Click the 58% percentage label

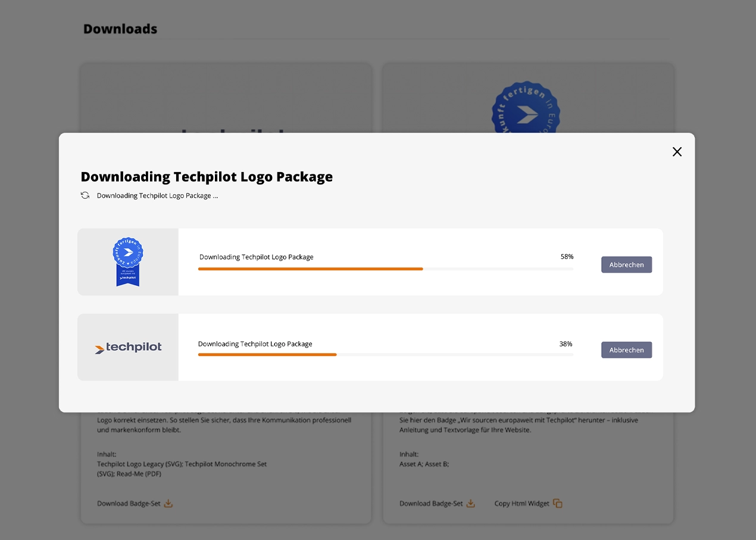pos(567,257)
